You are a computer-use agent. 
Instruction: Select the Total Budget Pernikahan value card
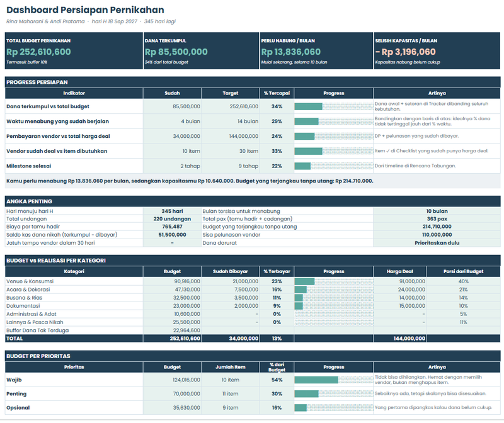click(74, 51)
